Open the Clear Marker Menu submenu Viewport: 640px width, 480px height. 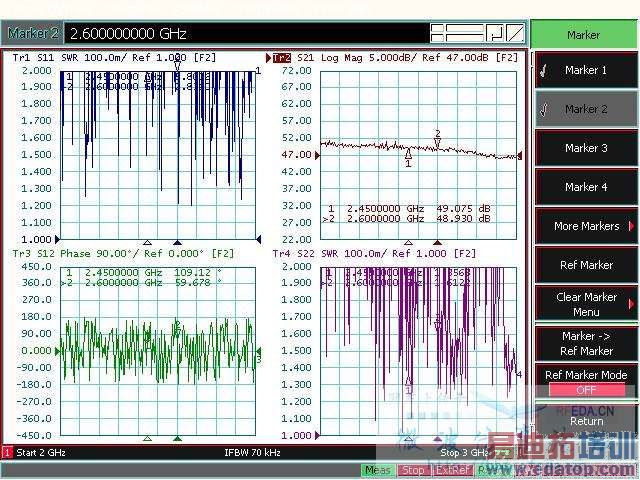pos(585,303)
